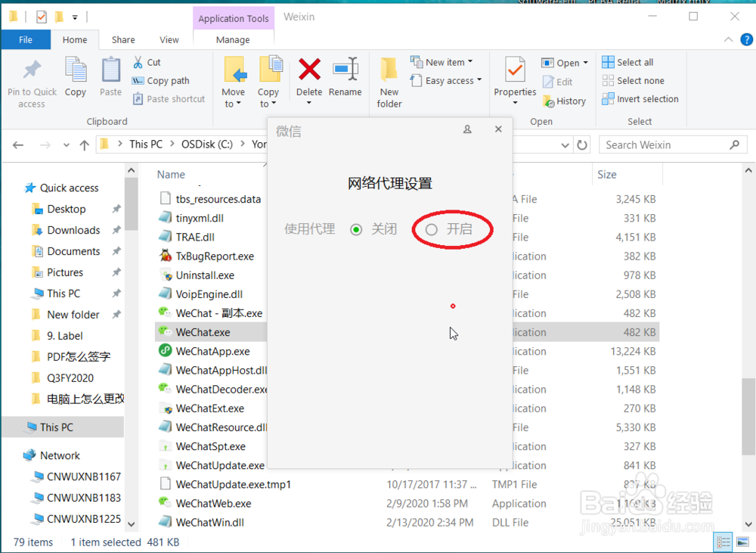Click This PC in the address breadcrumb

point(146,144)
